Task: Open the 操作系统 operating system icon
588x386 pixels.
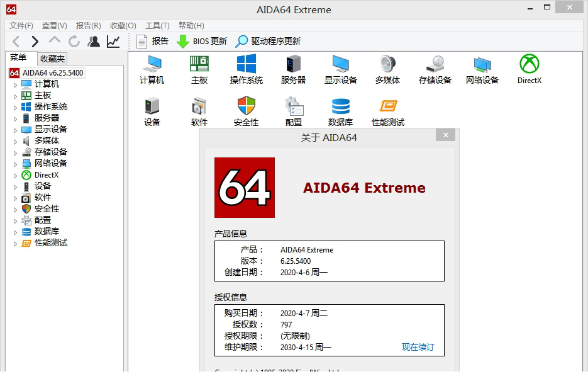Action: click(246, 68)
